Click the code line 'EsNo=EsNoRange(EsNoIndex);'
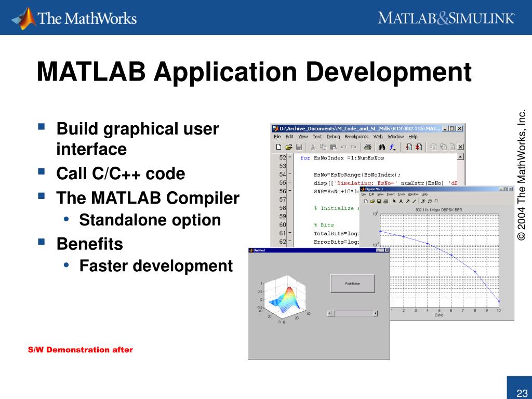Image resolution: width=532 pixels, height=399 pixels. [357, 175]
